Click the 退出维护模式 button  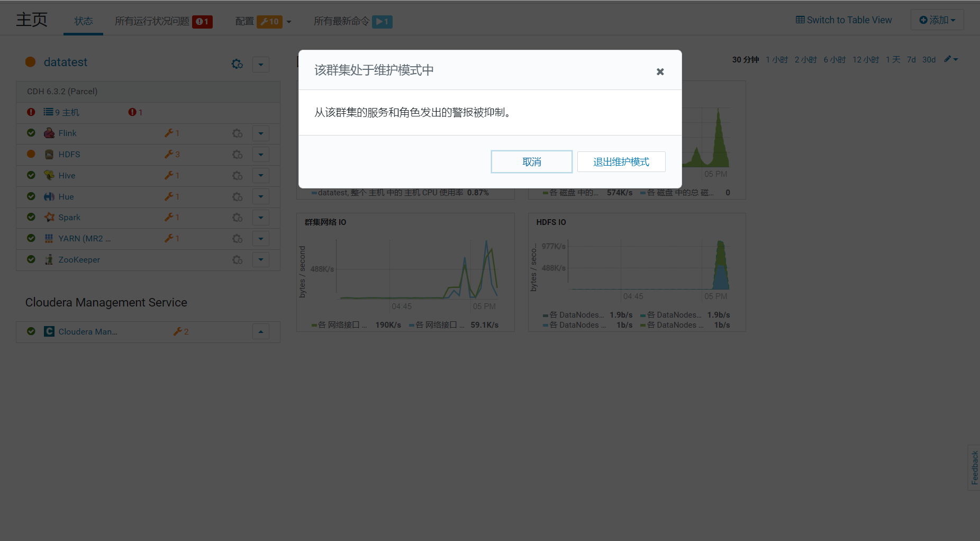coord(621,162)
